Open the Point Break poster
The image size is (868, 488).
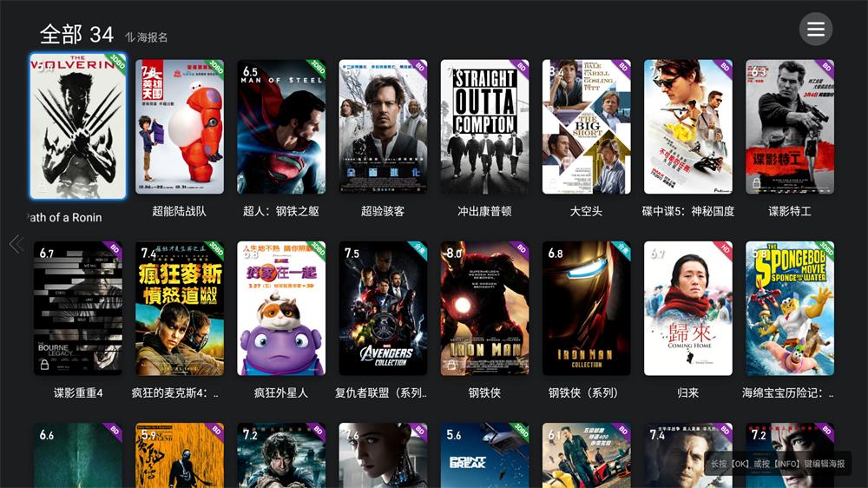pyautogui.click(x=484, y=455)
